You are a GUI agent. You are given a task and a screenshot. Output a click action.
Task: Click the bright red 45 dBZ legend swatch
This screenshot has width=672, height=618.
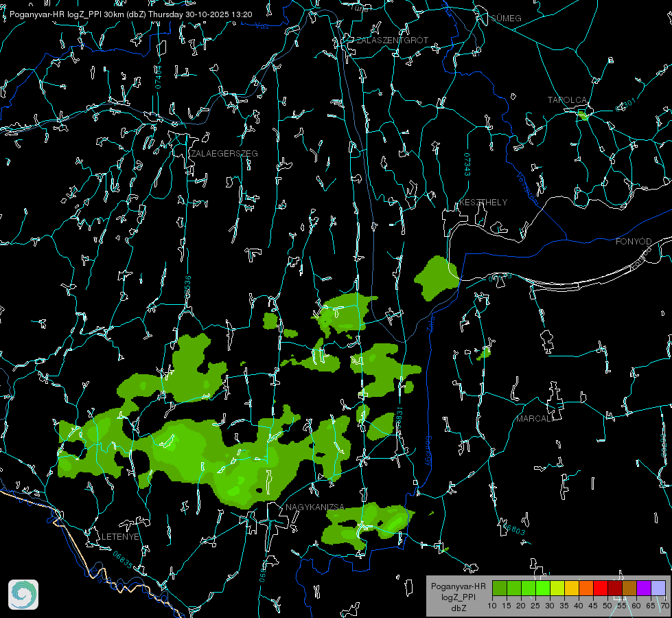click(x=601, y=588)
